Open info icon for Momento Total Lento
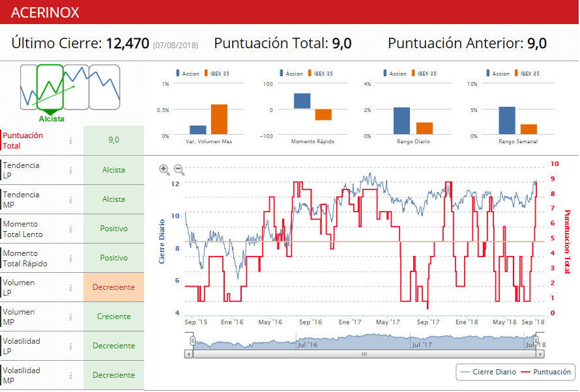Viewport: 580px width, 392px height. point(70,229)
